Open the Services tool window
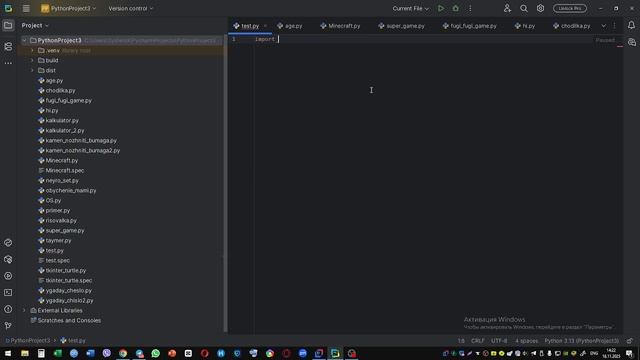The image size is (640, 360). [8, 276]
